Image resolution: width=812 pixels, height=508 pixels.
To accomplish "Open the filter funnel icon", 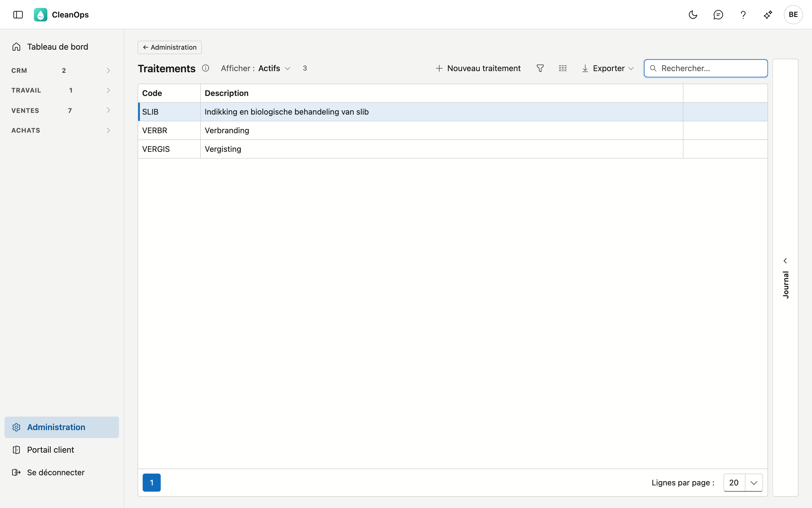I will [540, 68].
